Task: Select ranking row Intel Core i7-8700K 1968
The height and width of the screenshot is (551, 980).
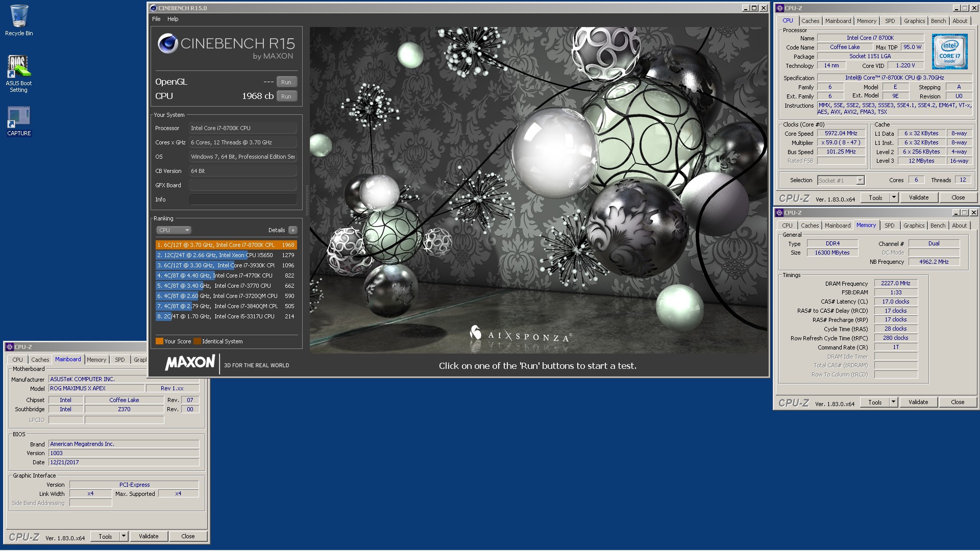Action: point(226,245)
